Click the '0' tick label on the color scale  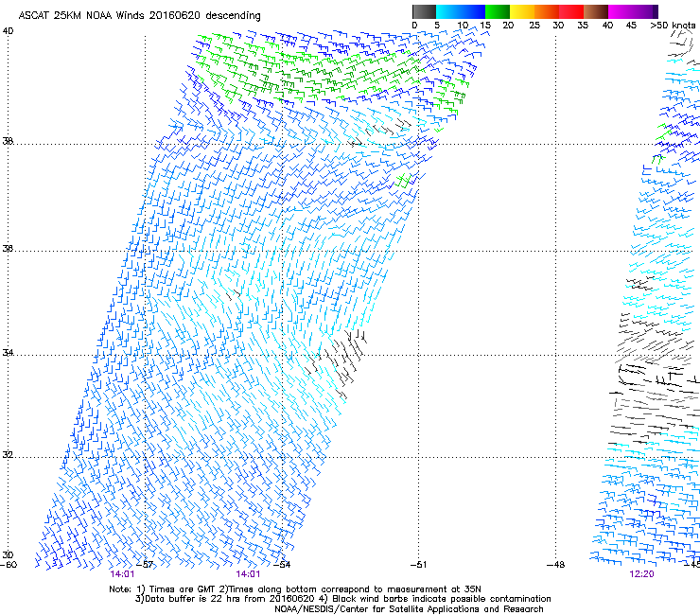pyautogui.click(x=414, y=26)
